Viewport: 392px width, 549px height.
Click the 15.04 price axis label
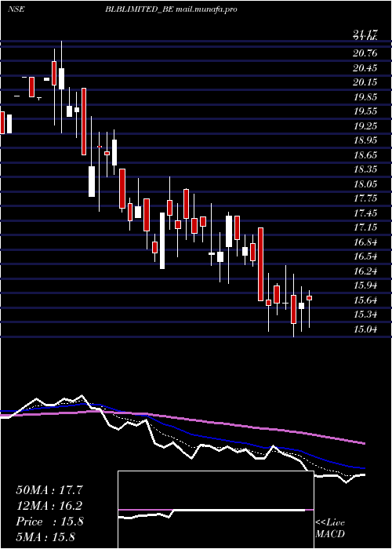pos(365,329)
